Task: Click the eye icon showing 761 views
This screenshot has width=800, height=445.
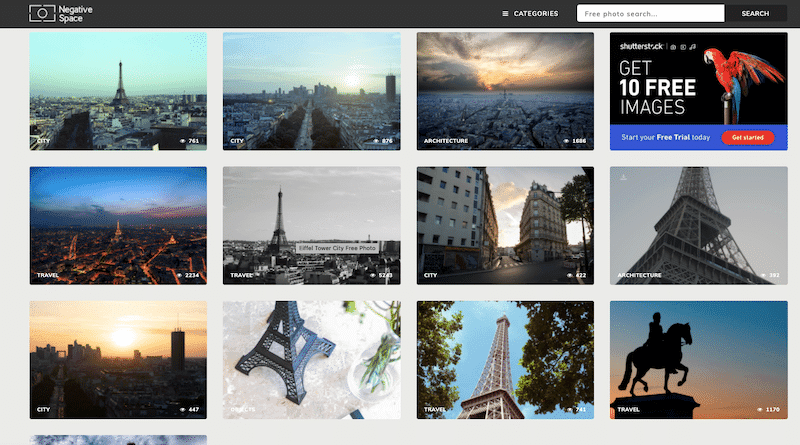Action: [183, 141]
